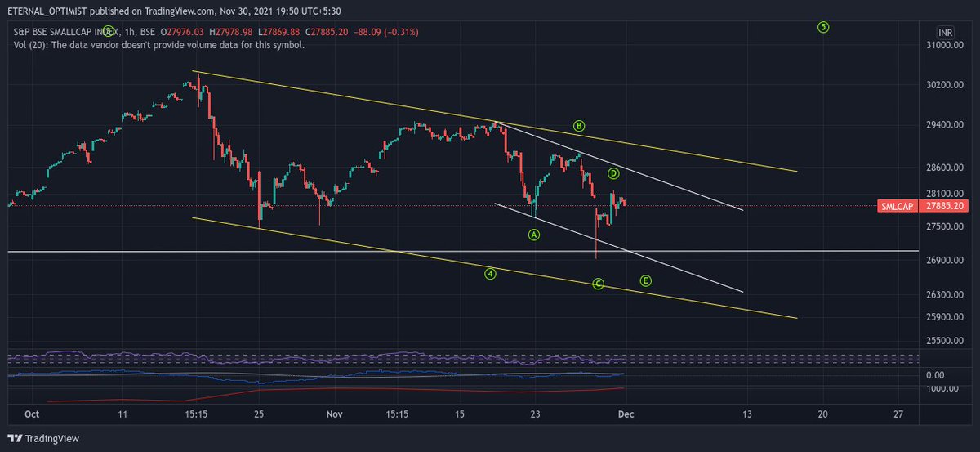The height and width of the screenshot is (452, 980).
Task: Click the ETERNAL_OPTIMIST publisher header text
Action: pos(48,11)
